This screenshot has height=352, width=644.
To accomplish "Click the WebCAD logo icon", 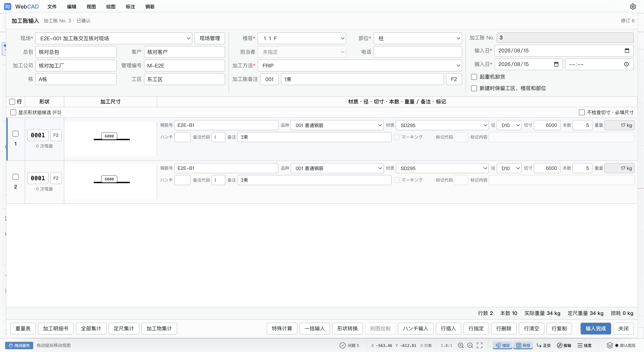I will 8,7.
